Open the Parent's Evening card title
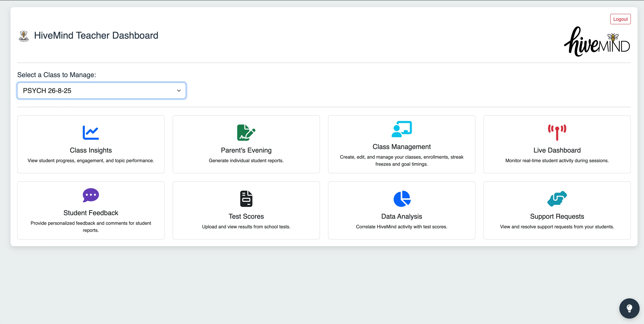Image resolution: width=644 pixels, height=324 pixels. coord(246,150)
